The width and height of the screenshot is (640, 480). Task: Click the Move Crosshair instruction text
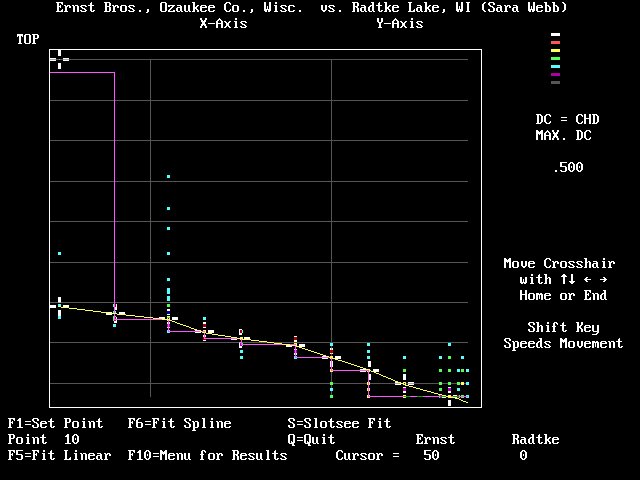point(560,263)
